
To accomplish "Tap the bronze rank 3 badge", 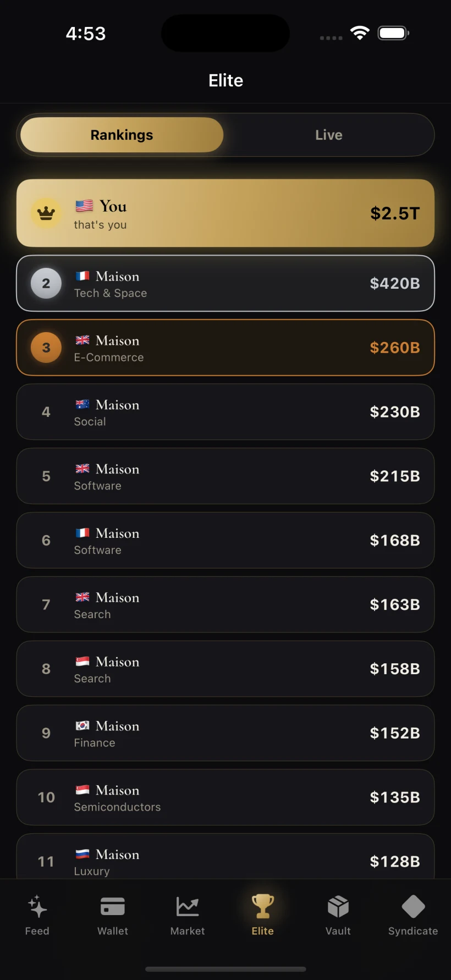I will point(46,348).
